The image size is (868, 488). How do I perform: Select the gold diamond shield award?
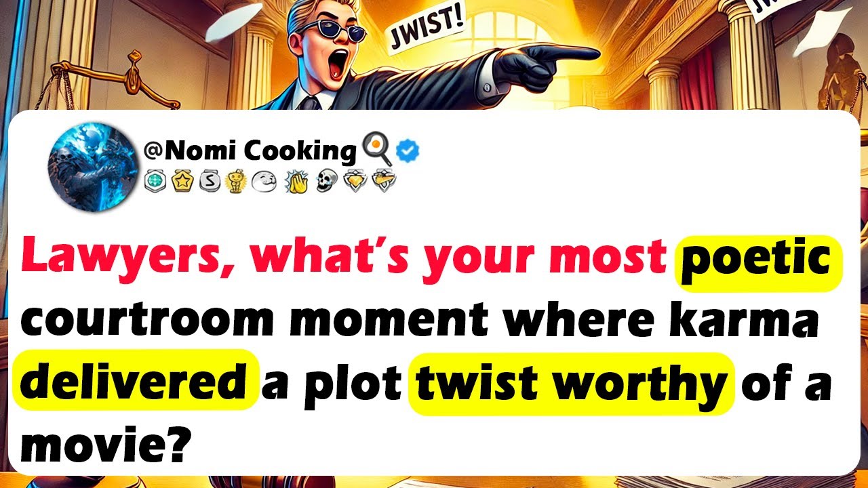point(355,182)
